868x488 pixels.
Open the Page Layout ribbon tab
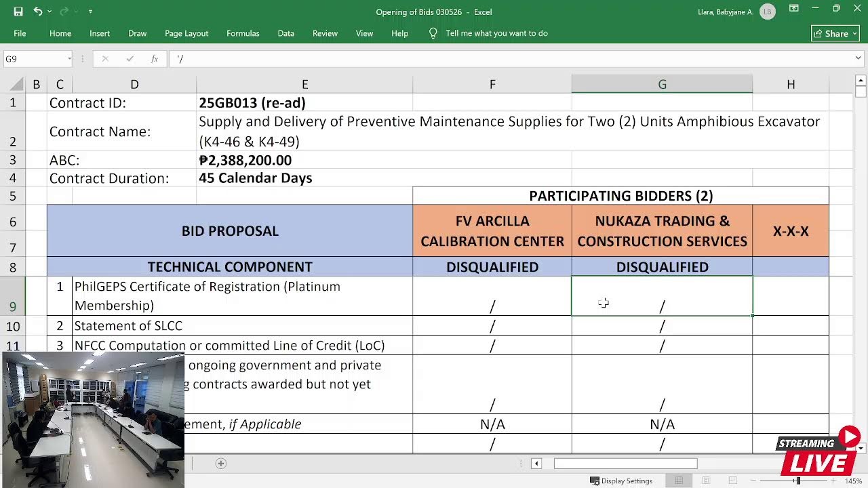coord(186,33)
